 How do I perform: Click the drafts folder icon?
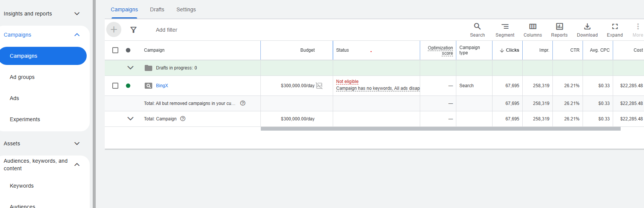pyautogui.click(x=148, y=68)
